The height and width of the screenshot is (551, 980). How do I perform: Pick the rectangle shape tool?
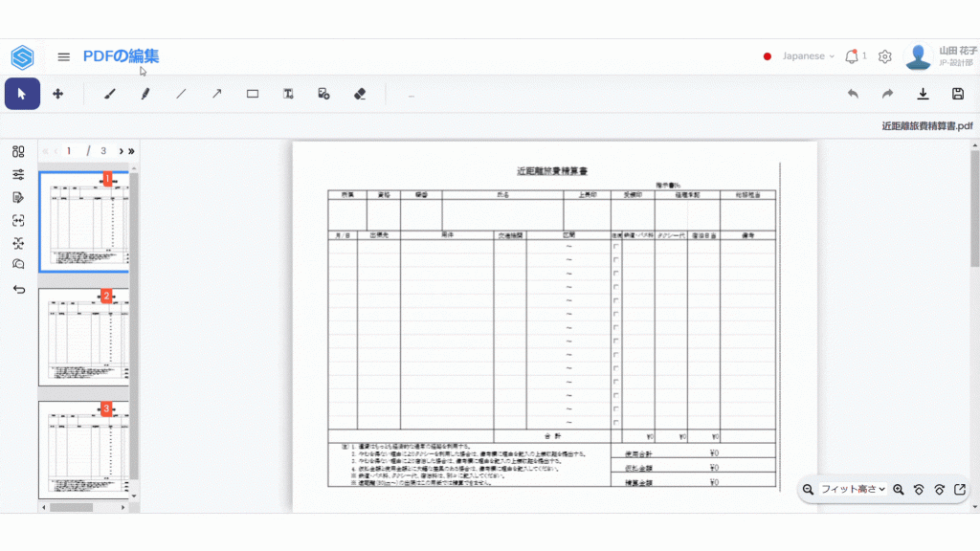point(253,94)
